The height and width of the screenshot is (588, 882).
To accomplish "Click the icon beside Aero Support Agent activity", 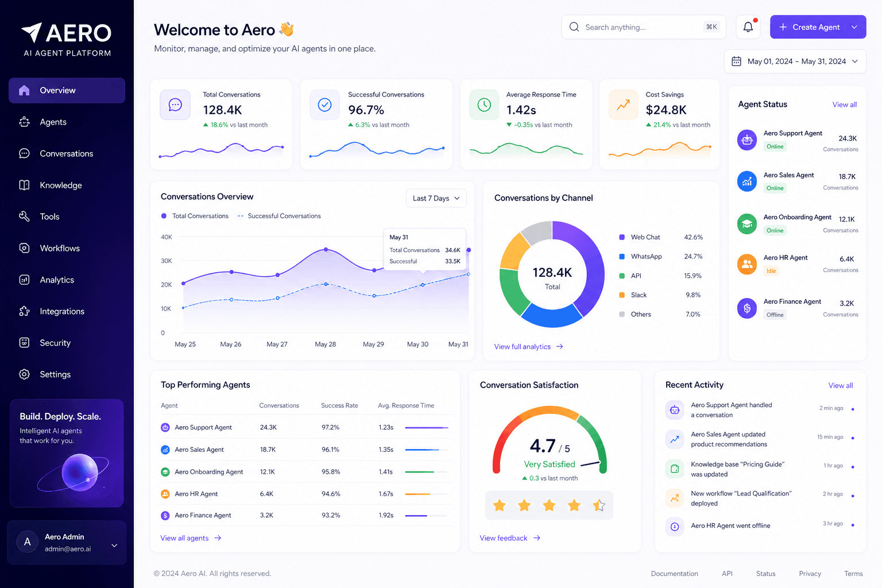I will point(675,410).
